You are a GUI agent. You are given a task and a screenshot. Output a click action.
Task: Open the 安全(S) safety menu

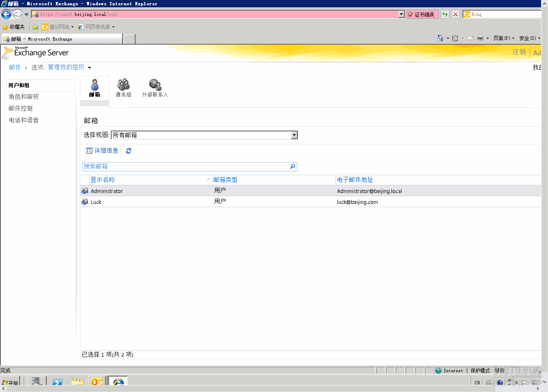pos(529,38)
